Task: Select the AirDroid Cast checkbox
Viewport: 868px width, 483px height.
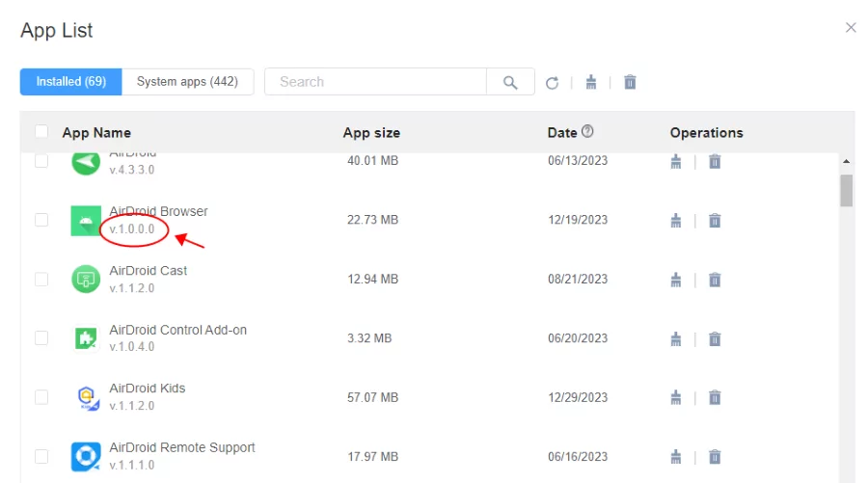Action: coord(41,280)
